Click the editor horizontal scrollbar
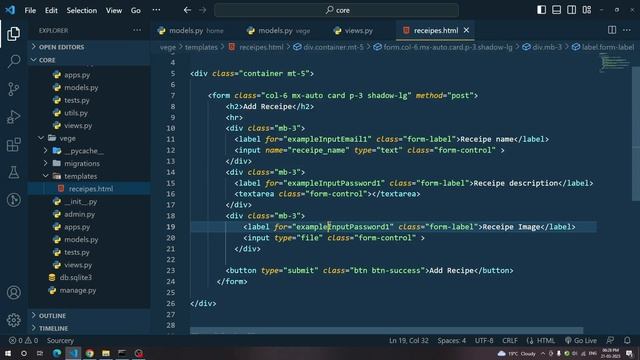This screenshot has width=640, height=360. [387, 330]
